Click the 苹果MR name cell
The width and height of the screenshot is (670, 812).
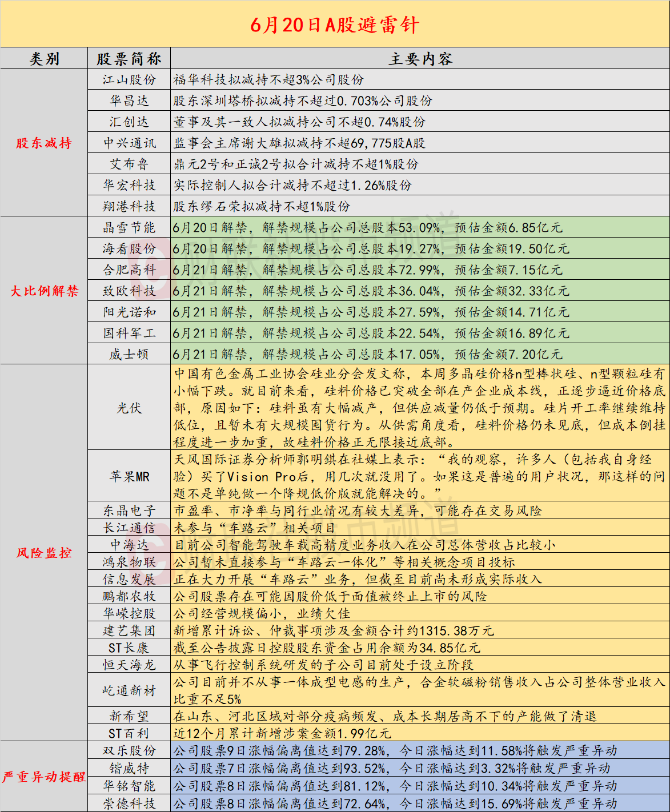pyautogui.click(x=129, y=476)
